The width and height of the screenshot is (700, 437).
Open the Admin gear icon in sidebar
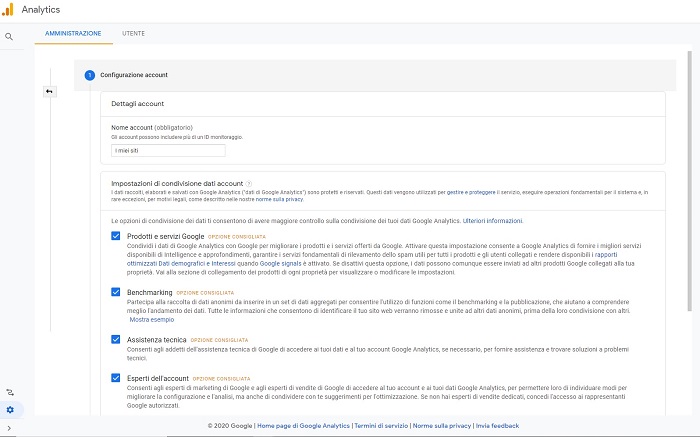(x=10, y=410)
